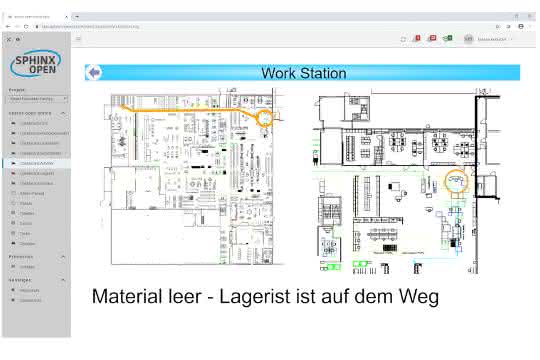Open the first red alert badge icon
The image size is (540, 360).
[417, 38]
